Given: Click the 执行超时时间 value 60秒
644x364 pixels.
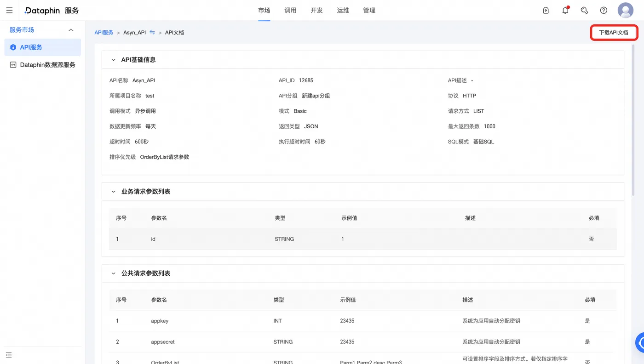Looking at the screenshot, I should (x=320, y=142).
